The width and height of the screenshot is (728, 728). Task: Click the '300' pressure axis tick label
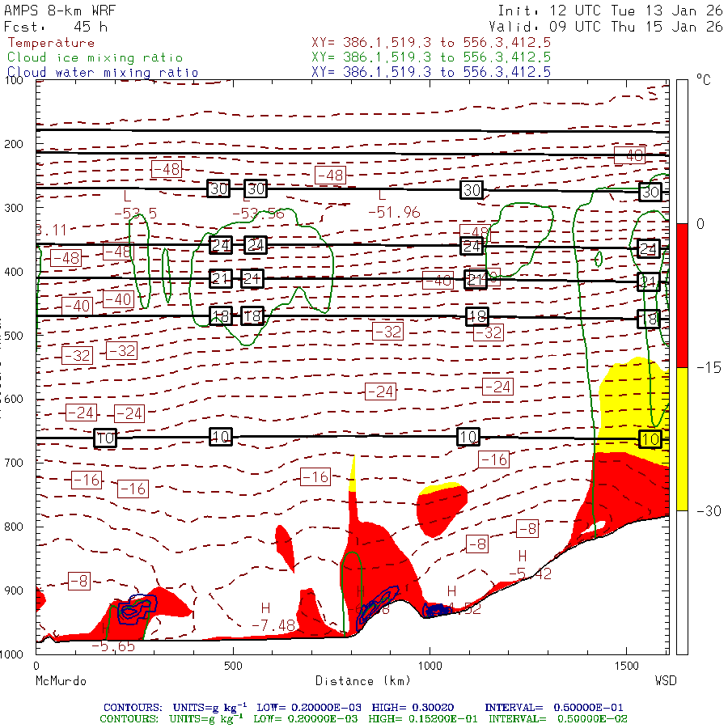[14, 208]
